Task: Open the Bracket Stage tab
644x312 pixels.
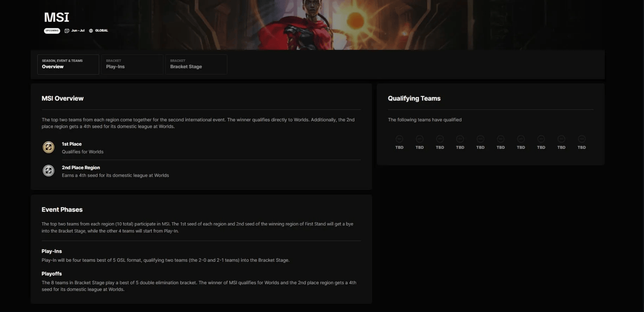Action: point(196,64)
